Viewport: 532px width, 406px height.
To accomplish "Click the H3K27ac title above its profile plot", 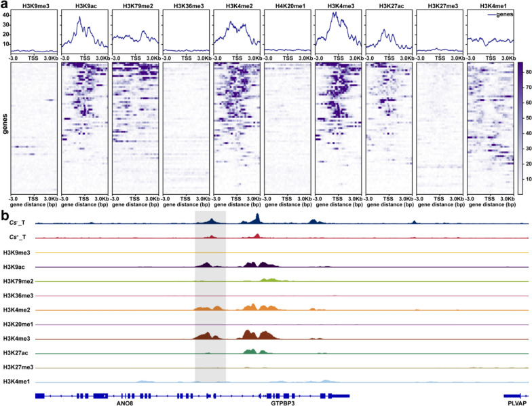I will click(391, 6).
